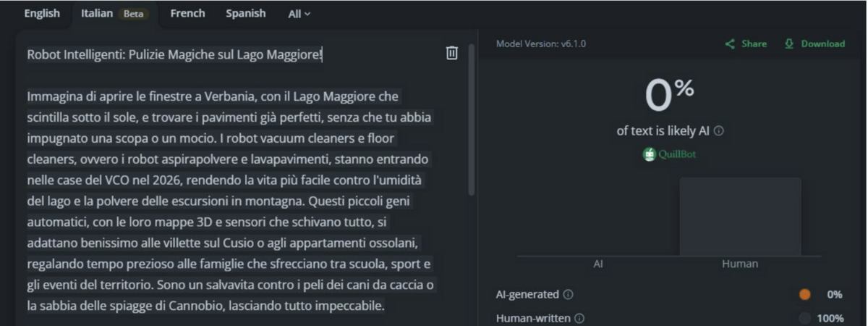Click the Download icon

[x=789, y=44]
